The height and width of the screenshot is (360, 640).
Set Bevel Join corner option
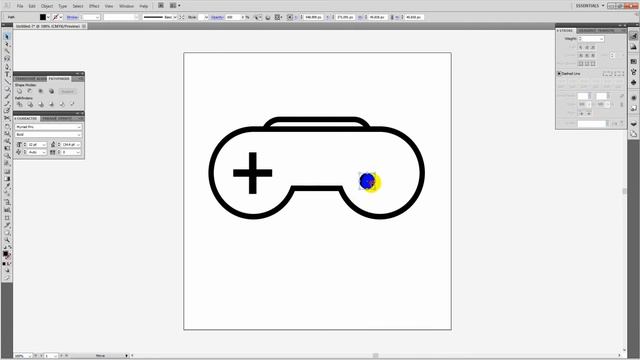pos(593,55)
